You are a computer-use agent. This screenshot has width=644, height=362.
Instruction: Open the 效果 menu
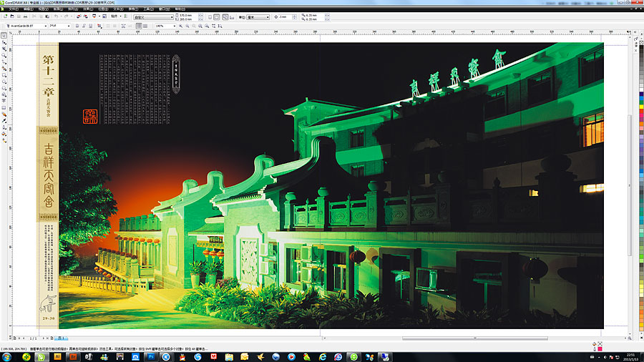coord(88,9)
